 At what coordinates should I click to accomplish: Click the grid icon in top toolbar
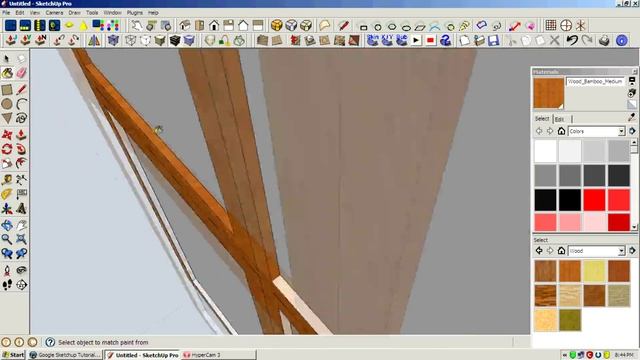click(x=551, y=26)
